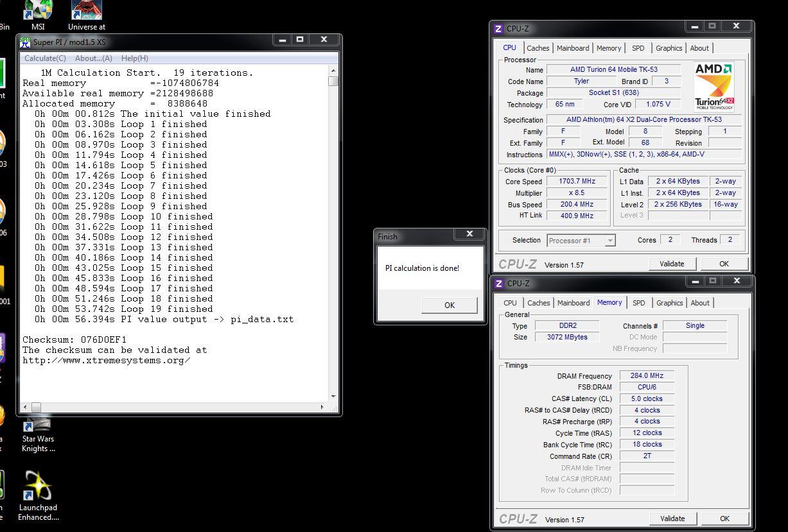Select Memory tab in lower CPU-Z window
Viewport: 788px width, 532px height.
point(609,302)
